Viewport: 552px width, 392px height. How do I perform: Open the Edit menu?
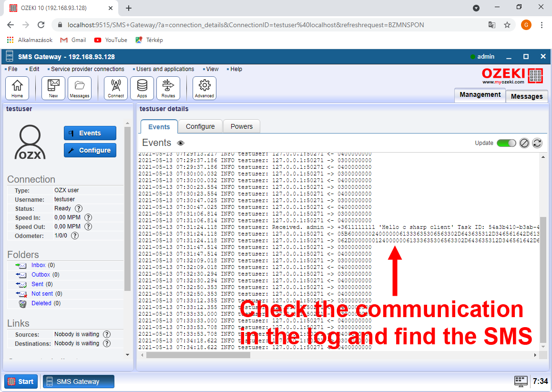pyautogui.click(x=34, y=69)
